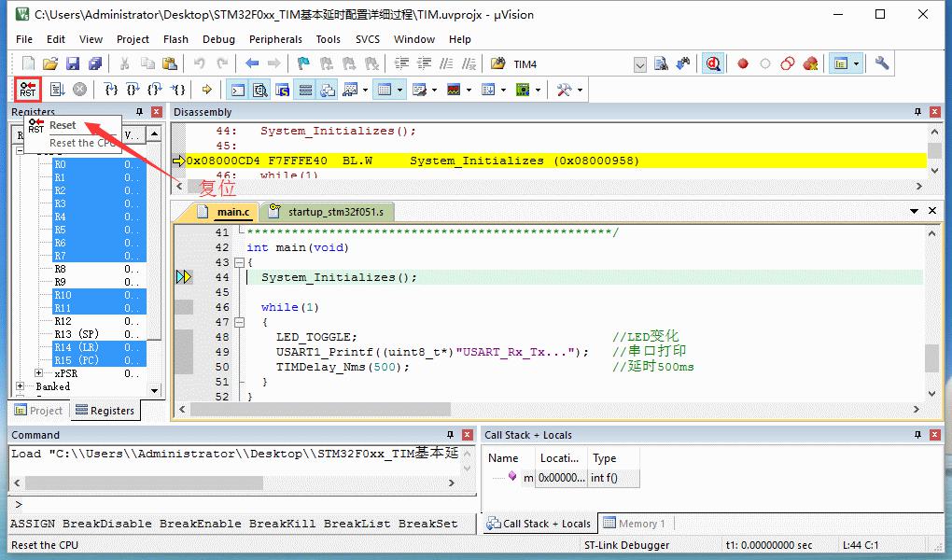Click the Configuration wrench icon

point(882,63)
